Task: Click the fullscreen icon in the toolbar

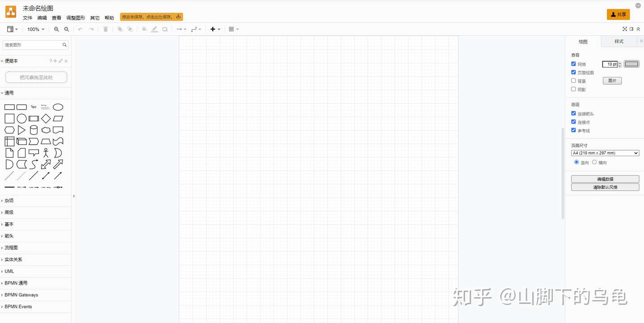Action: pos(625,29)
